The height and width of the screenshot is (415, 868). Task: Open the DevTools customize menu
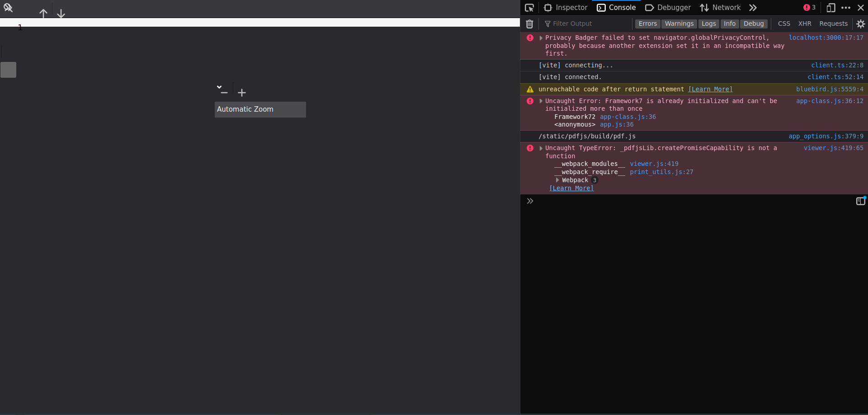click(846, 8)
